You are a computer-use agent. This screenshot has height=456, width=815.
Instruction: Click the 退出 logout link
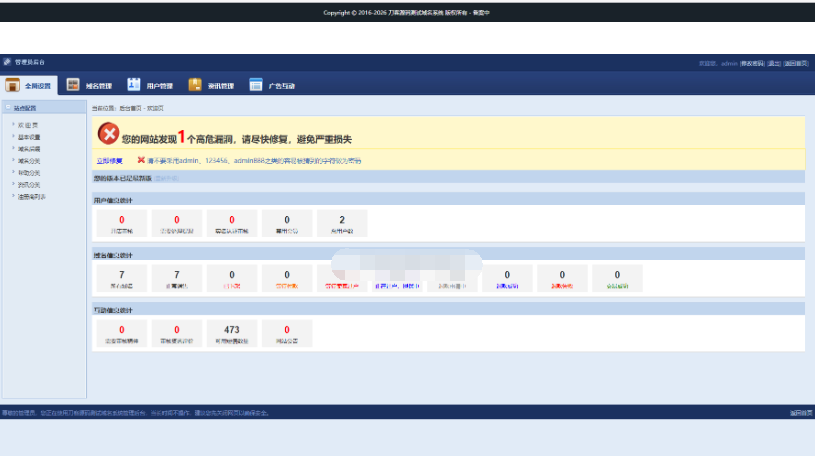(x=773, y=63)
